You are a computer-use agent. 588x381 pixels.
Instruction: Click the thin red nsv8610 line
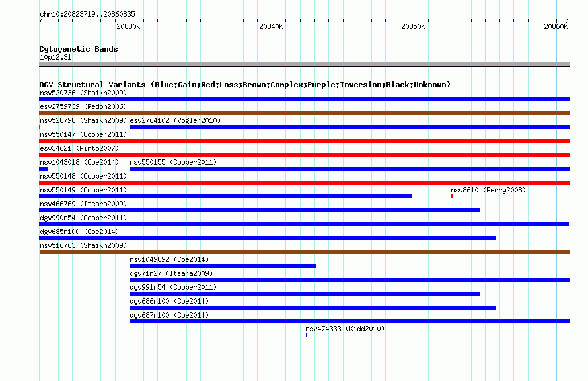(511, 196)
